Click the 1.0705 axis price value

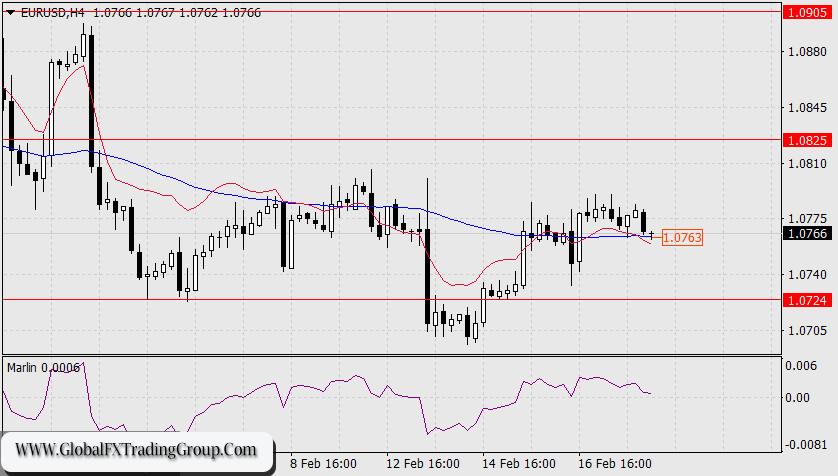tap(808, 331)
